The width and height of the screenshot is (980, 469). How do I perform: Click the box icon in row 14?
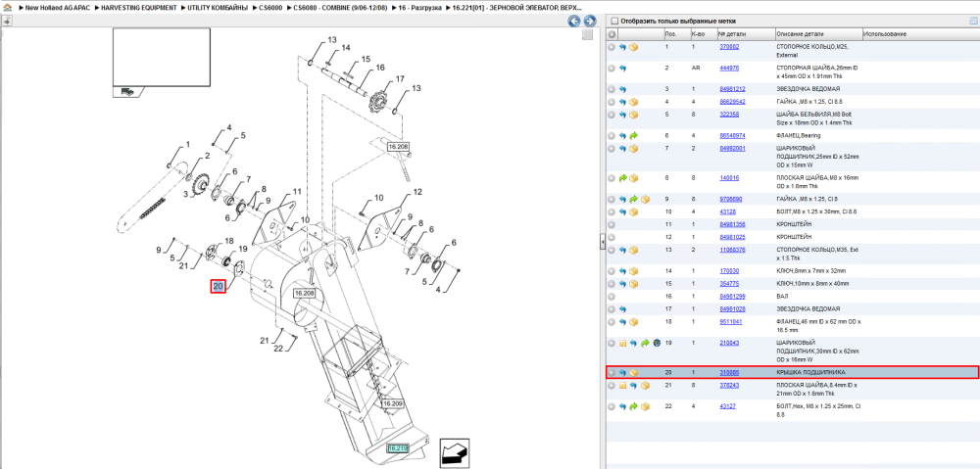click(x=633, y=271)
